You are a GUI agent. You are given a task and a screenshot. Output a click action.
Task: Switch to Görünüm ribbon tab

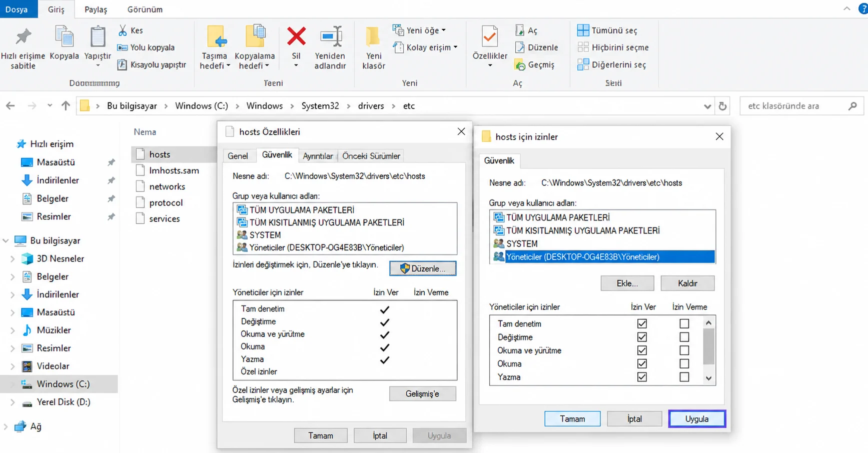click(145, 9)
